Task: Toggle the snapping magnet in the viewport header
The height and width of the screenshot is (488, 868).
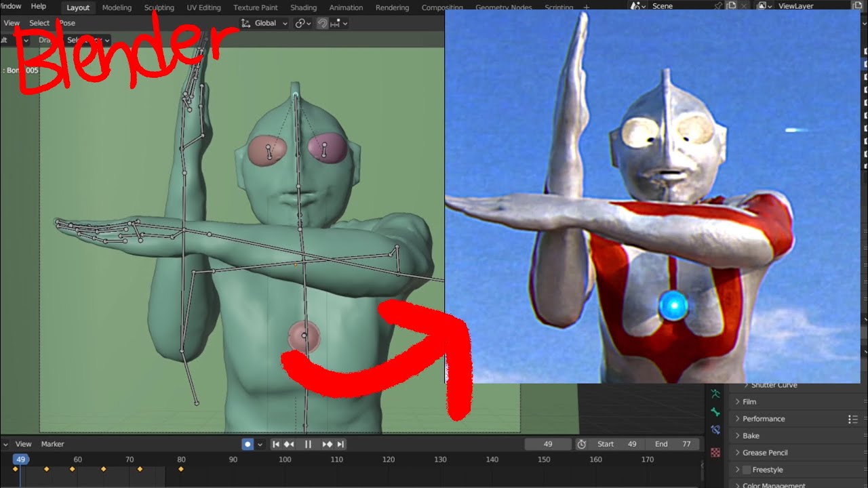Action: [323, 23]
